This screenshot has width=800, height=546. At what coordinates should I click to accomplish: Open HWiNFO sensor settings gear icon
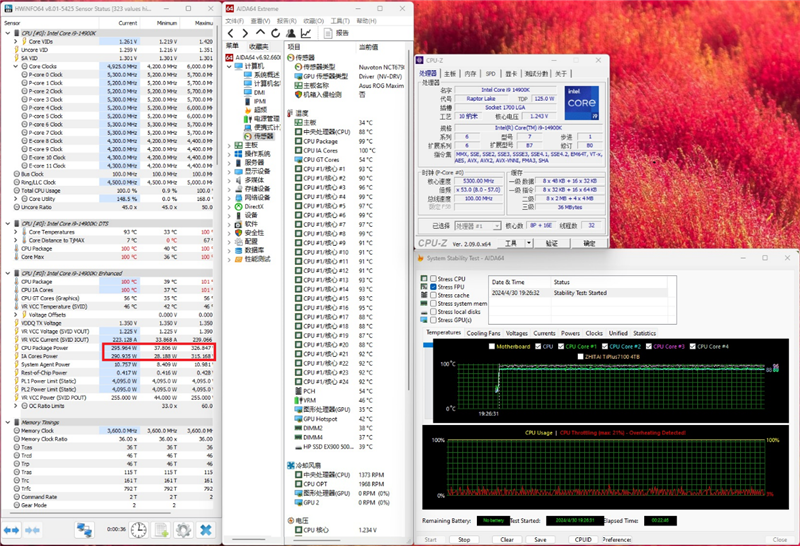(183, 530)
